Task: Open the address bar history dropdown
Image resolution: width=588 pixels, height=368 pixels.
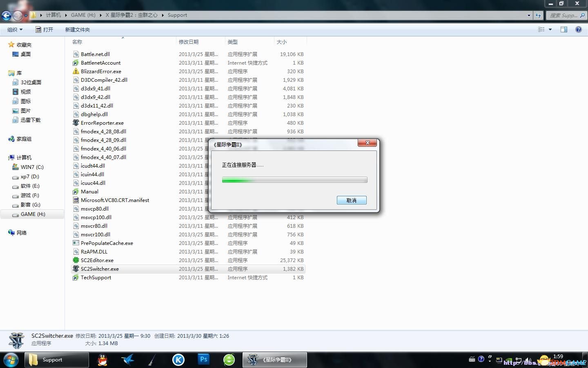Action: click(x=529, y=15)
